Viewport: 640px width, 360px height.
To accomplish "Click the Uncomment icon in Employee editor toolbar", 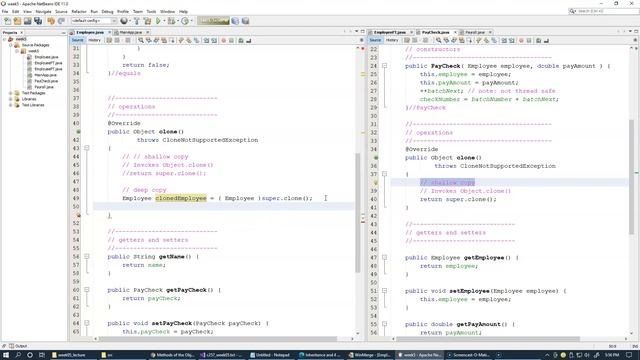I will [249, 40].
